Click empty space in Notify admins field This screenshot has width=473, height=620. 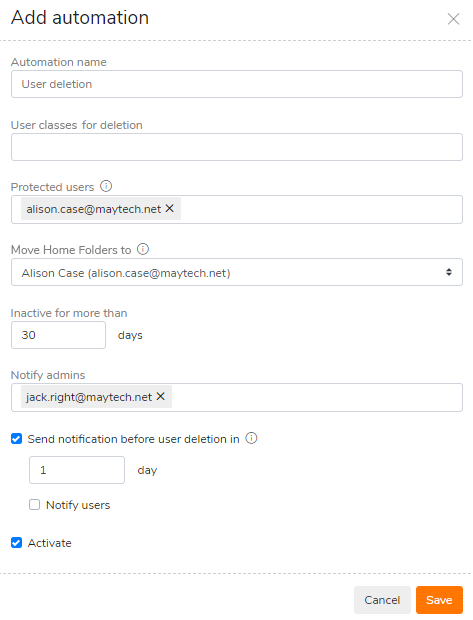coord(316,397)
